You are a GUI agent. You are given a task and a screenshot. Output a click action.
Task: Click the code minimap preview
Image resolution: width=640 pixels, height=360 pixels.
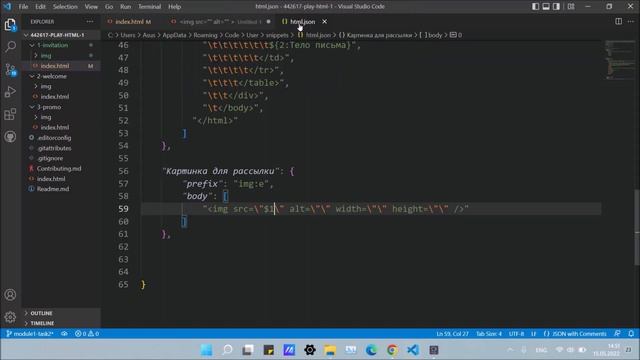tap(619, 60)
